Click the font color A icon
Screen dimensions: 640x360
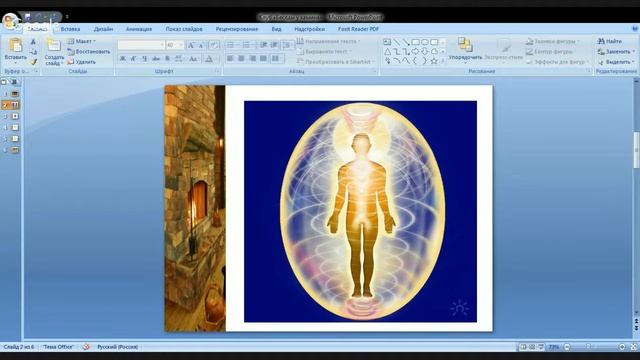pos(209,59)
